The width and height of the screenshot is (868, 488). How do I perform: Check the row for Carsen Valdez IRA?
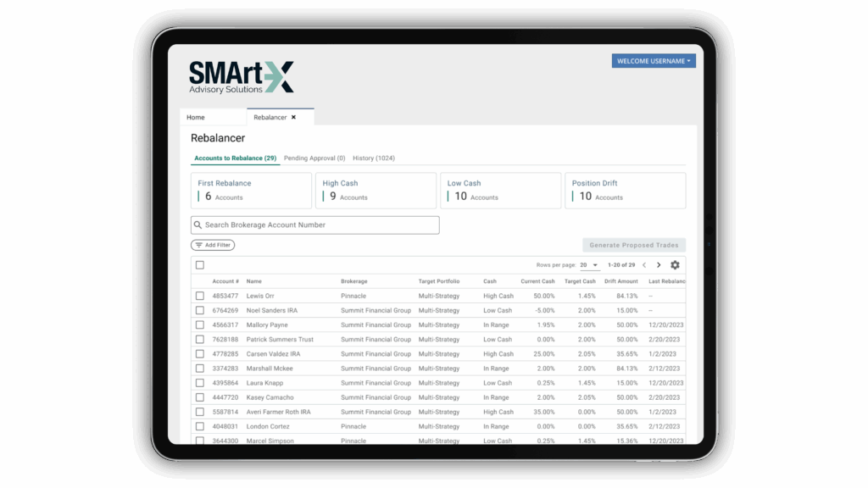click(x=200, y=353)
